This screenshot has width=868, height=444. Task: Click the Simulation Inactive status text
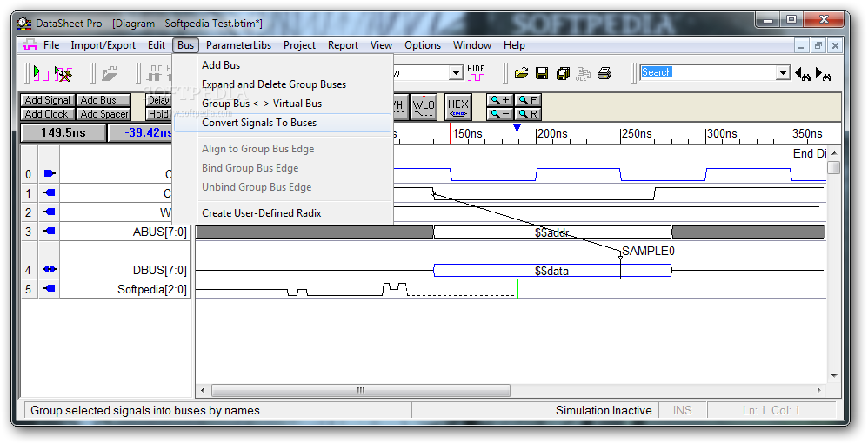click(x=604, y=410)
